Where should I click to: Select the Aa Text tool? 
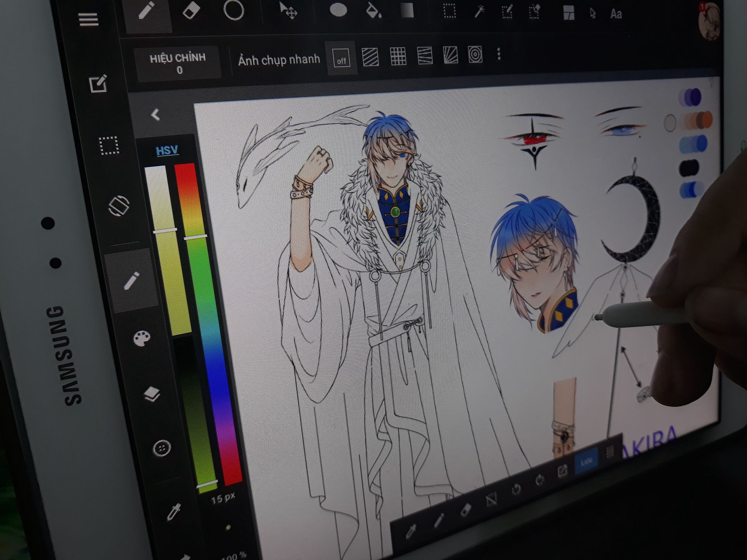616,14
